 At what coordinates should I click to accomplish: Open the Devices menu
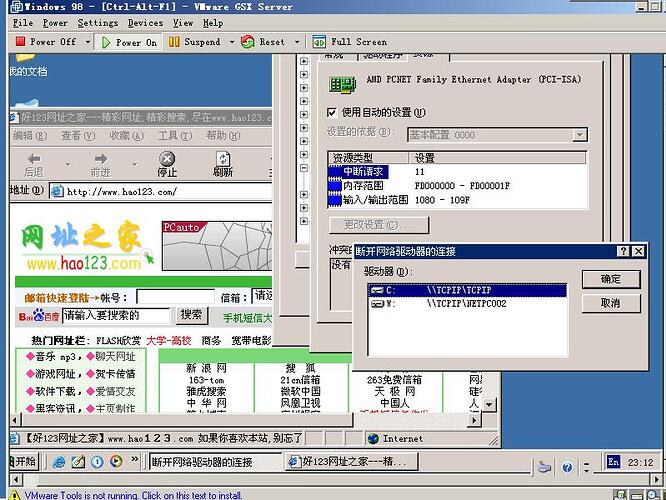pyautogui.click(x=145, y=22)
